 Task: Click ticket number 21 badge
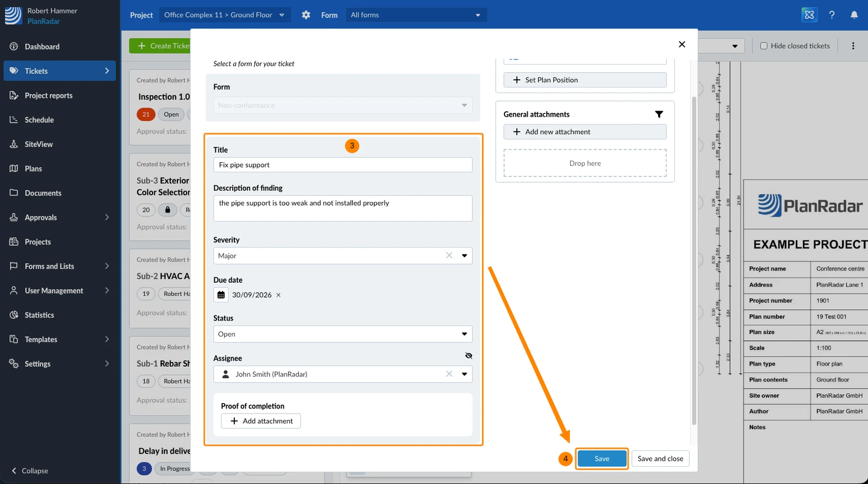pyautogui.click(x=146, y=114)
